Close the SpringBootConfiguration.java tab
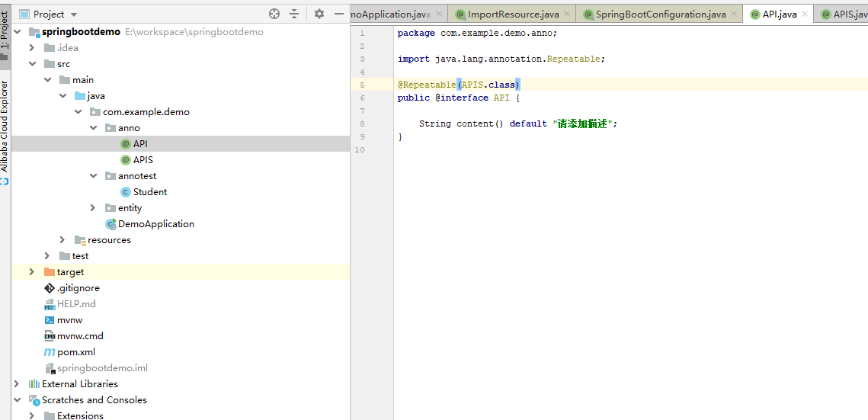Screen dimensions: 868x420 click(x=734, y=14)
